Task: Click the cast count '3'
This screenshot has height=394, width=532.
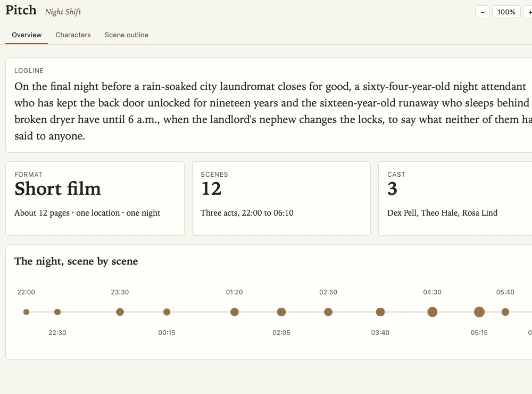Action: pyautogui.click(x=392, y=189)
